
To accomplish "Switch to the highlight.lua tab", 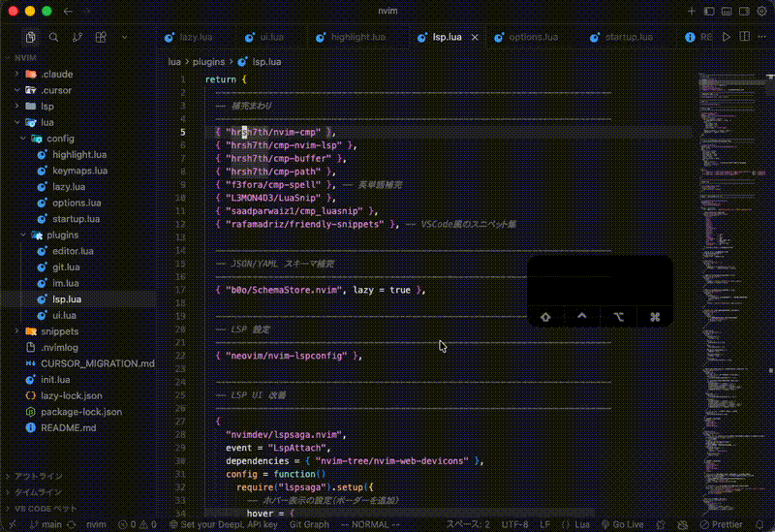I will [357, 37].
